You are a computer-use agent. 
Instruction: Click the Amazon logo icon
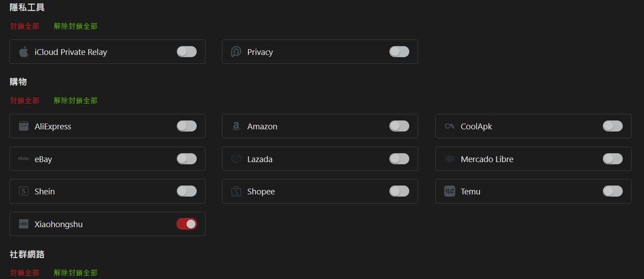coord(236,126)
